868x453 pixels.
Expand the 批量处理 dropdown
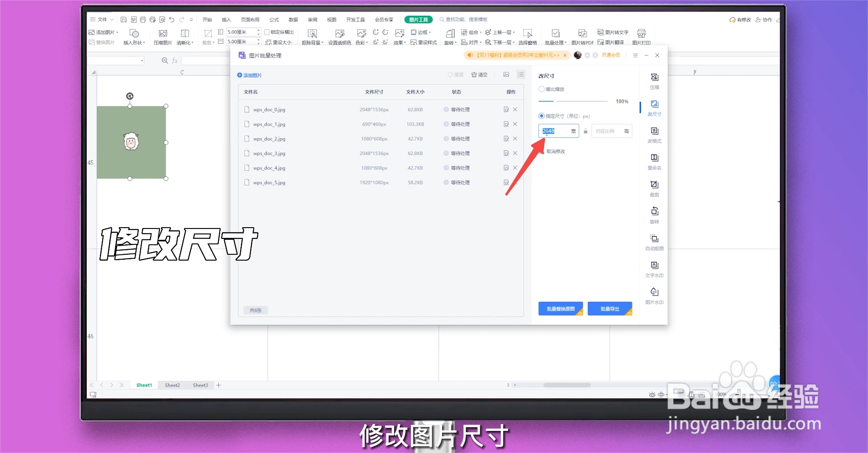coord(566,43)
